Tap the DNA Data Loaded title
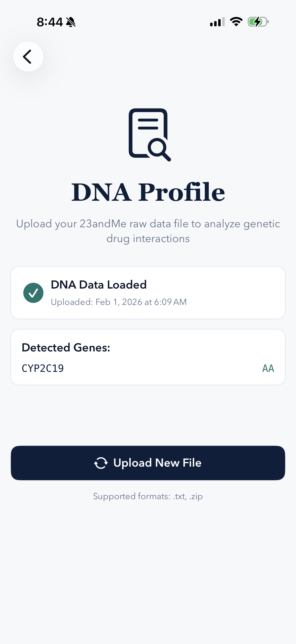The width and height of the screenshot is (296, 644). [99, 285]
